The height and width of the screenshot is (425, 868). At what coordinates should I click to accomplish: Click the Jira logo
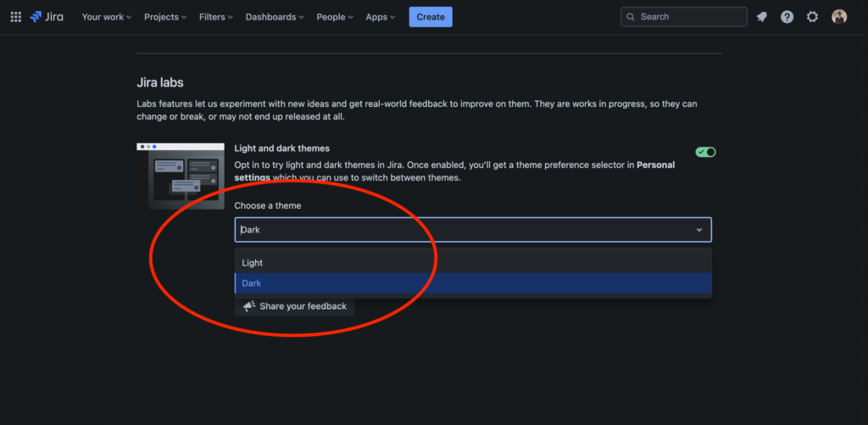47,17
